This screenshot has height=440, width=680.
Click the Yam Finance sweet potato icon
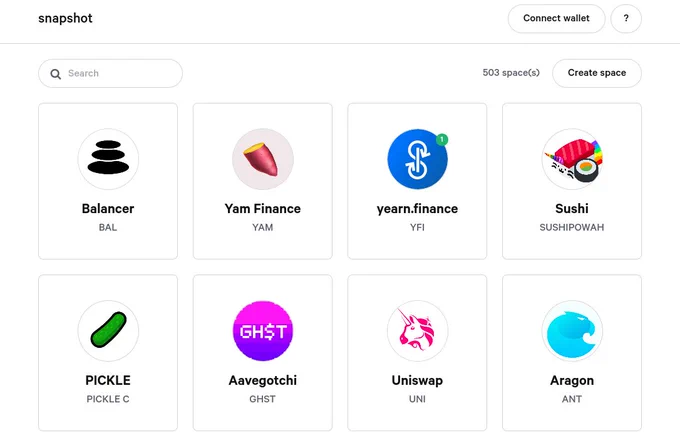click(x=263, y=159)
